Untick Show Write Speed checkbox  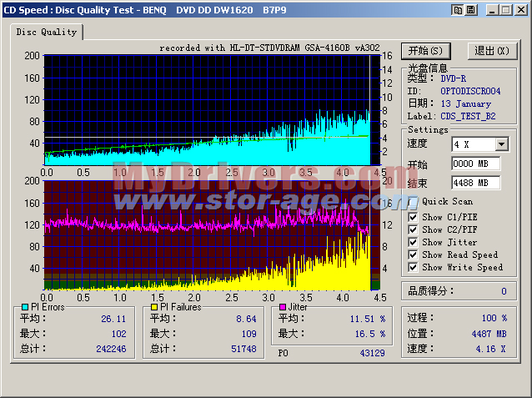coord(413,268)
